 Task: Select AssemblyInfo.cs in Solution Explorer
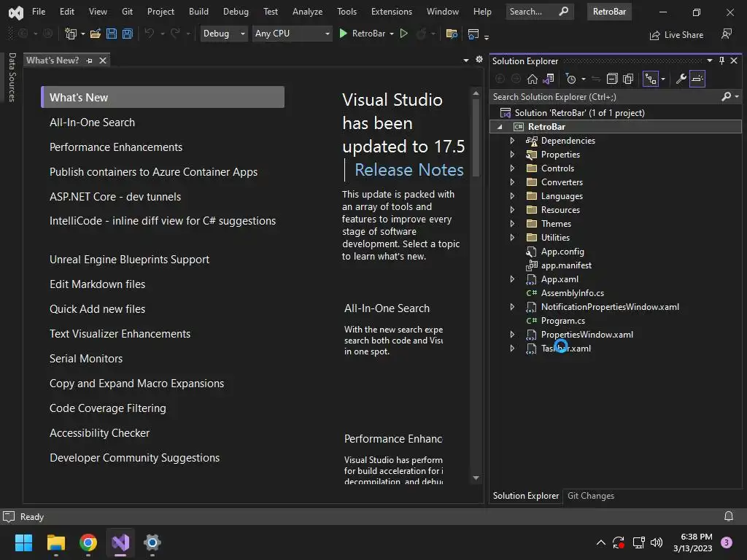point(572,293)
